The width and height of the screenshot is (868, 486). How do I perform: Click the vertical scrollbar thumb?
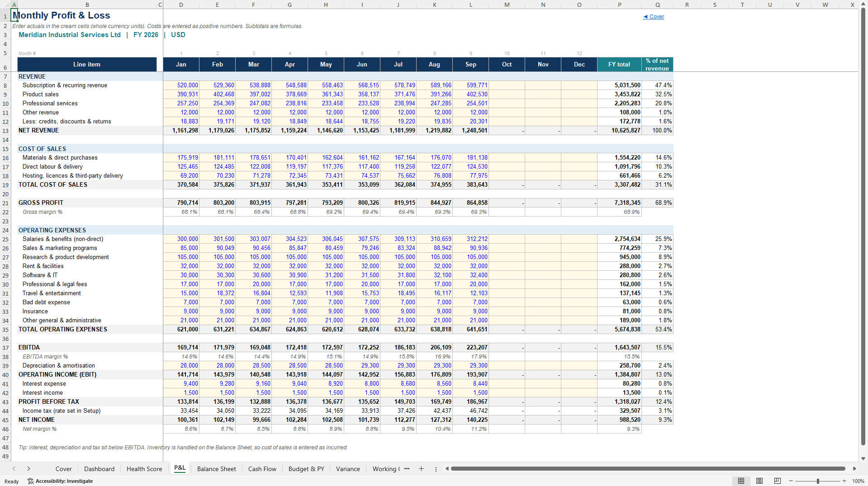click(863, 226)
